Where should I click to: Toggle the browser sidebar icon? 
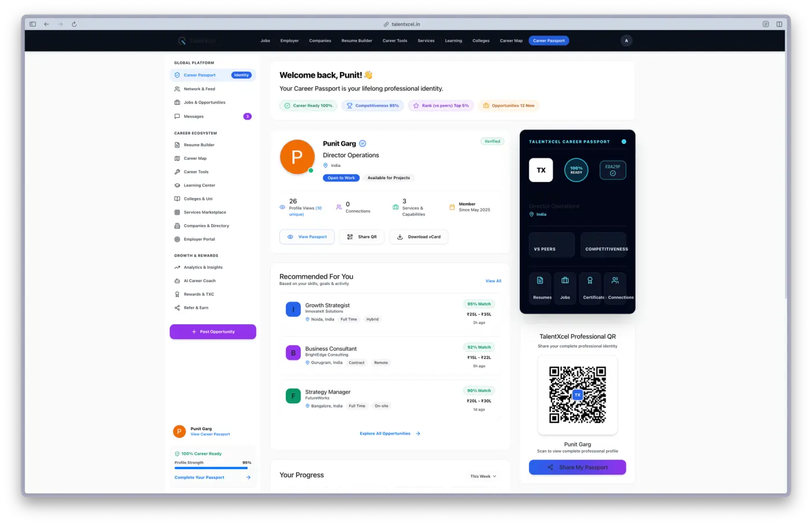pyautogui.click(x=32, y=24)
